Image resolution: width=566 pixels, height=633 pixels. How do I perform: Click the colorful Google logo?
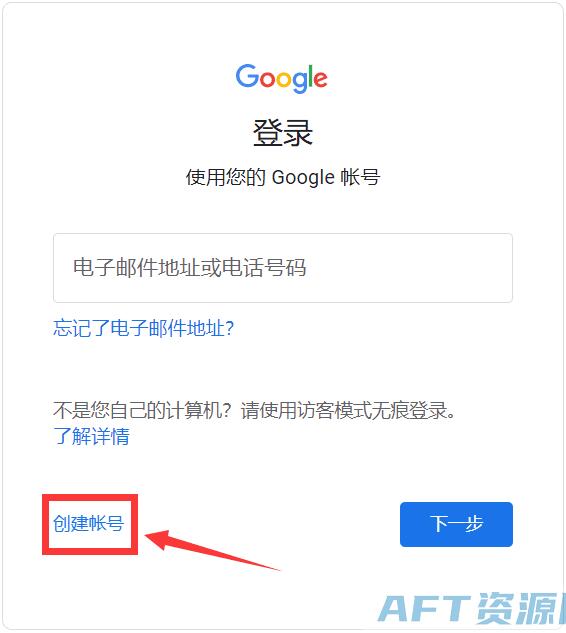(281, 78)
